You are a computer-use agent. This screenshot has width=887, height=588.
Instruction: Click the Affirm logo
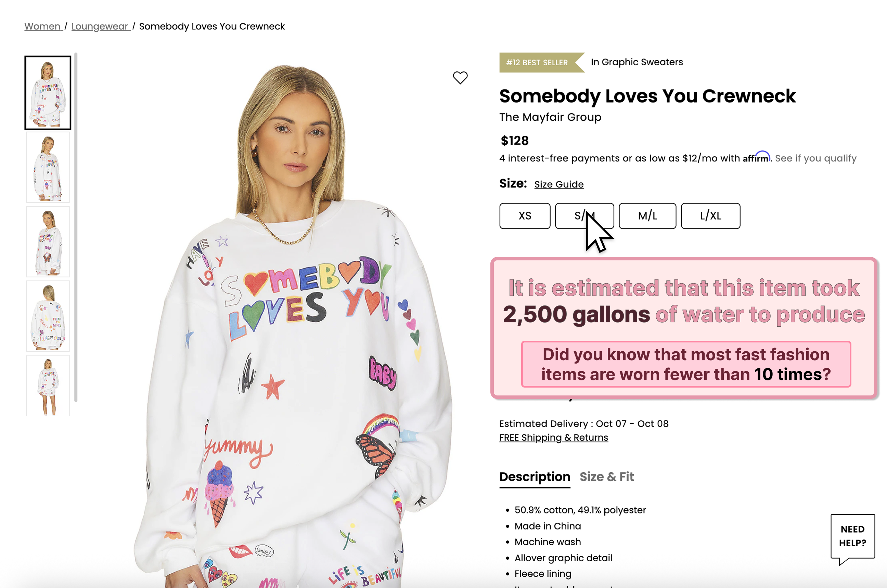coord(756,157)
